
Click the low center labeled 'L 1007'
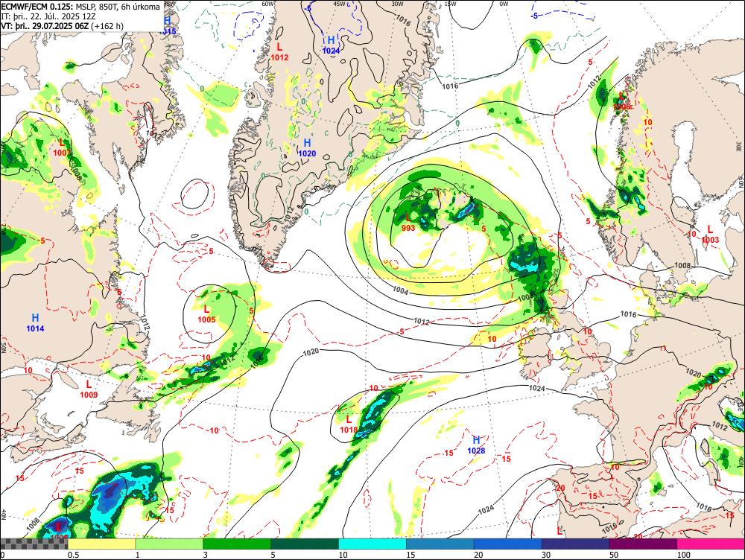62,147
